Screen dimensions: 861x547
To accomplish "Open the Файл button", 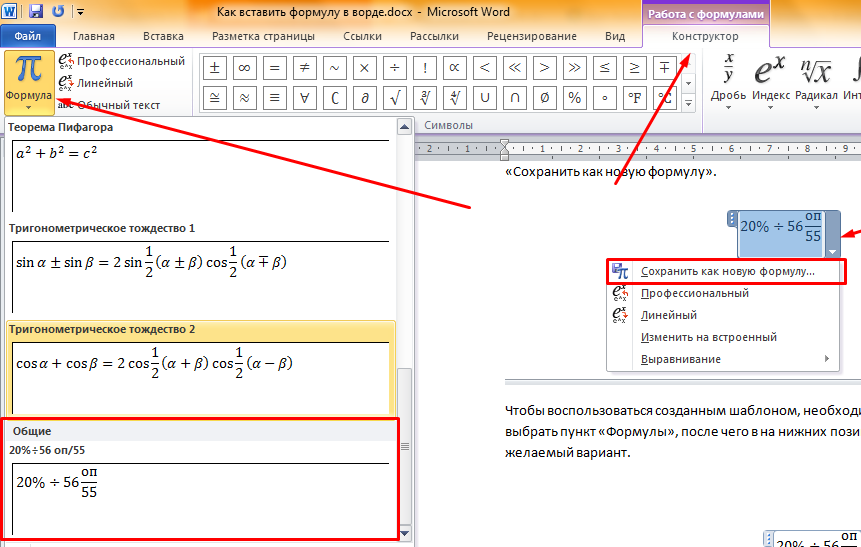I will click(x=27, y=36).
